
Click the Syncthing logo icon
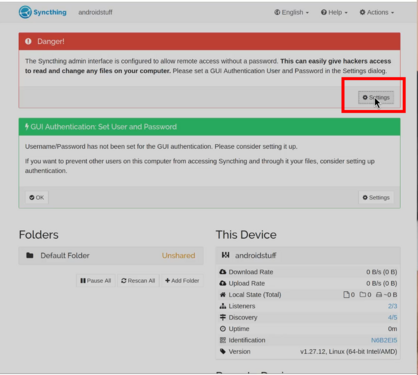point(25,12)
